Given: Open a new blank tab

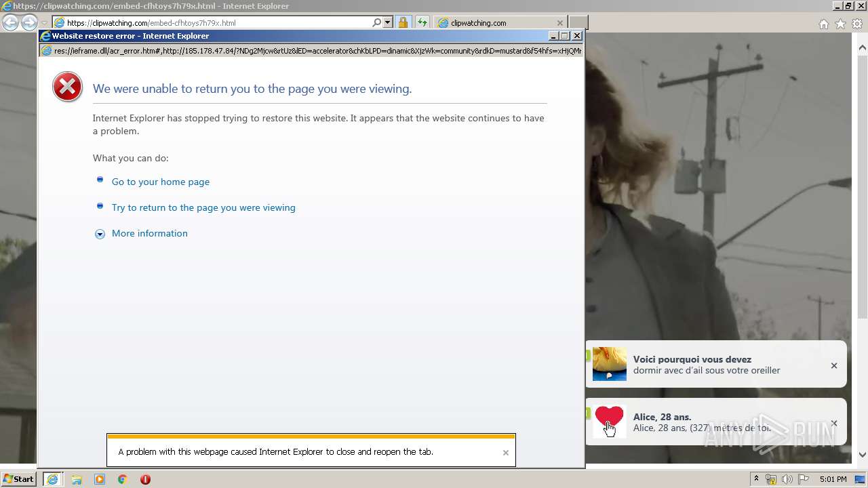Looking at the screenshot, I should 578,22.
